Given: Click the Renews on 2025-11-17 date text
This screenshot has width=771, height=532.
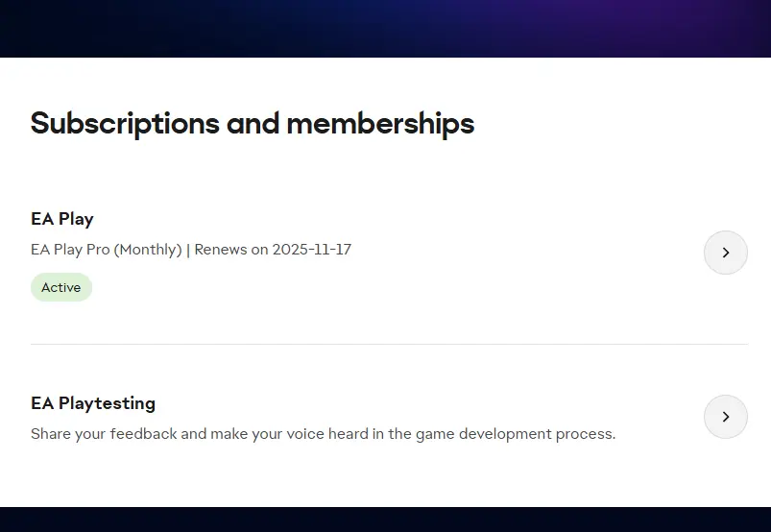Looking at the screenshot, I should (x=273, y=250).
